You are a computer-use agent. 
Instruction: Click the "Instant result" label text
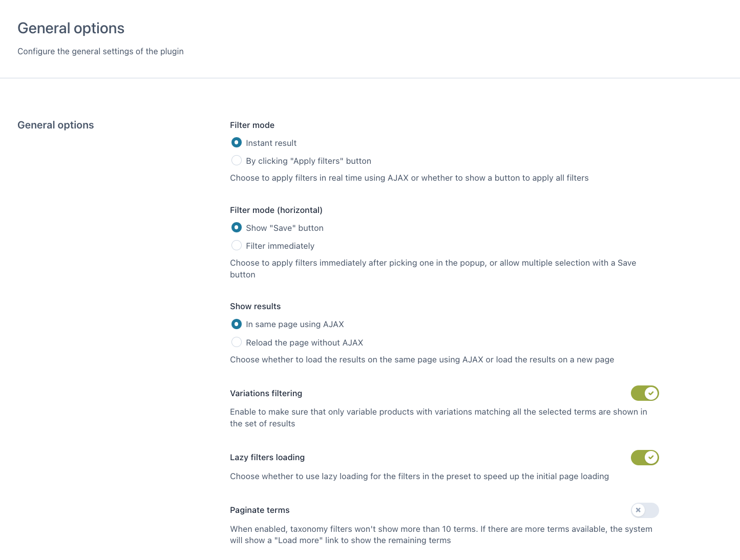271,143
